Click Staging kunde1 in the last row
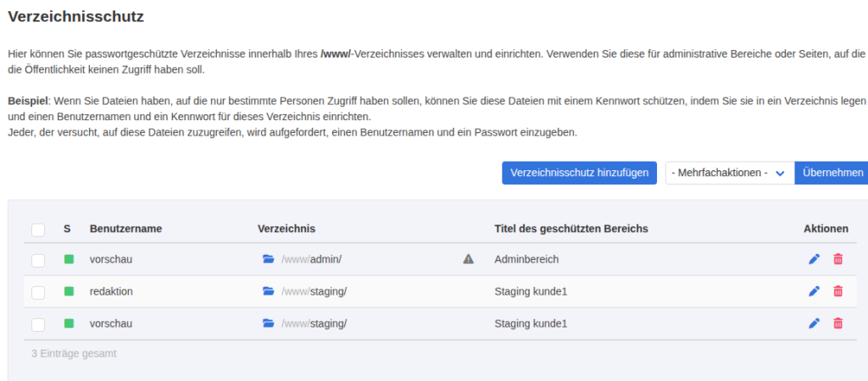The image size is (868, 381). click(x=531, y=323)
